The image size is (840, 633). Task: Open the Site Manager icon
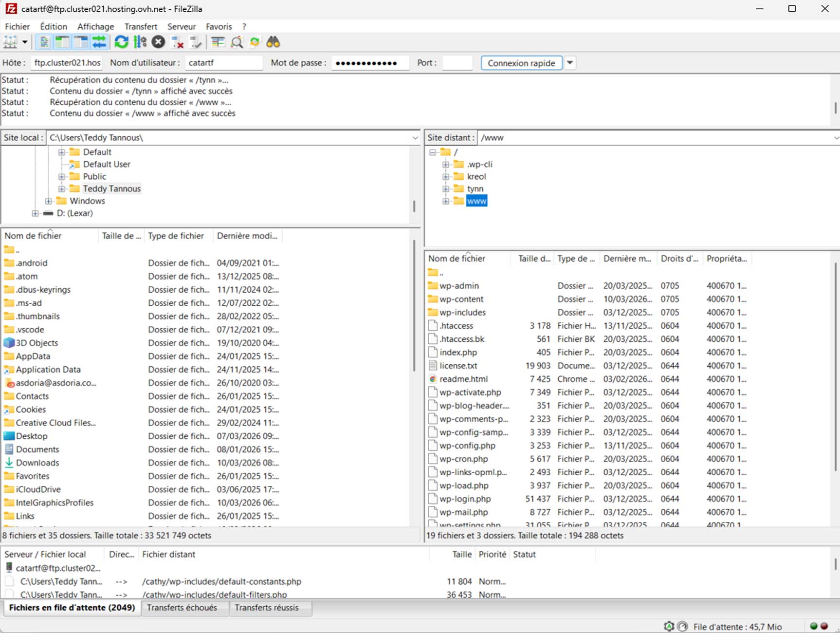click(10, 42)
